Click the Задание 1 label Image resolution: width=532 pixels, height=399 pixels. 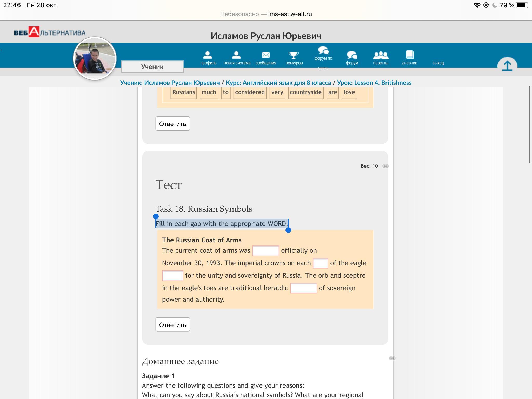(x=158, y=376)
